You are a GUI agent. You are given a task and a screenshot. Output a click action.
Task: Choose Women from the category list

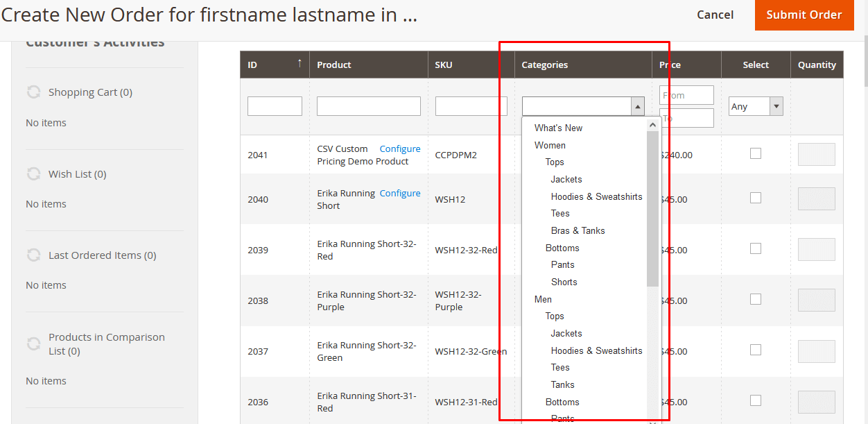click(x=550, y=144)
